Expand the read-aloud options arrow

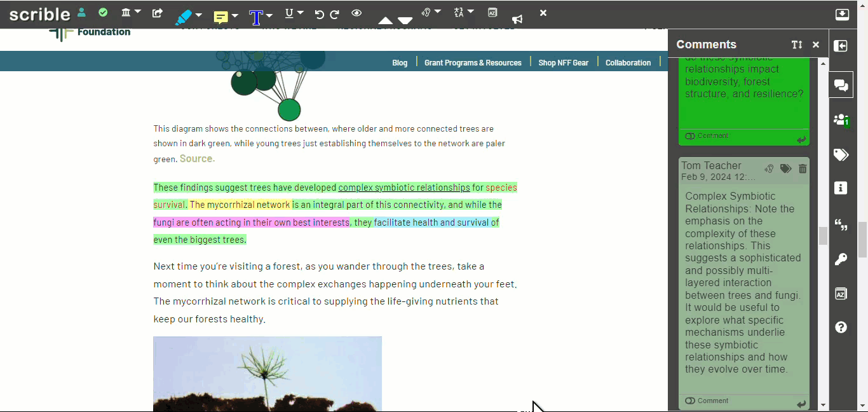pos(437,11)
